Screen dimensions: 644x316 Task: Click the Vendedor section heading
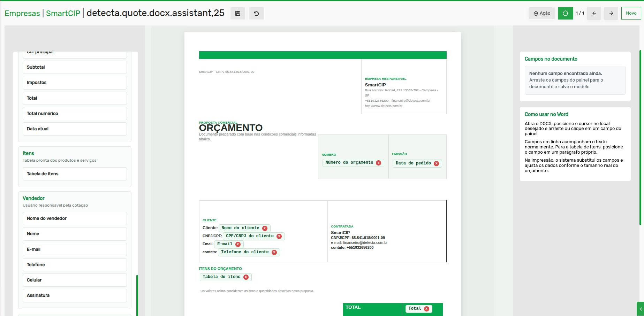(x=33, y=198)
